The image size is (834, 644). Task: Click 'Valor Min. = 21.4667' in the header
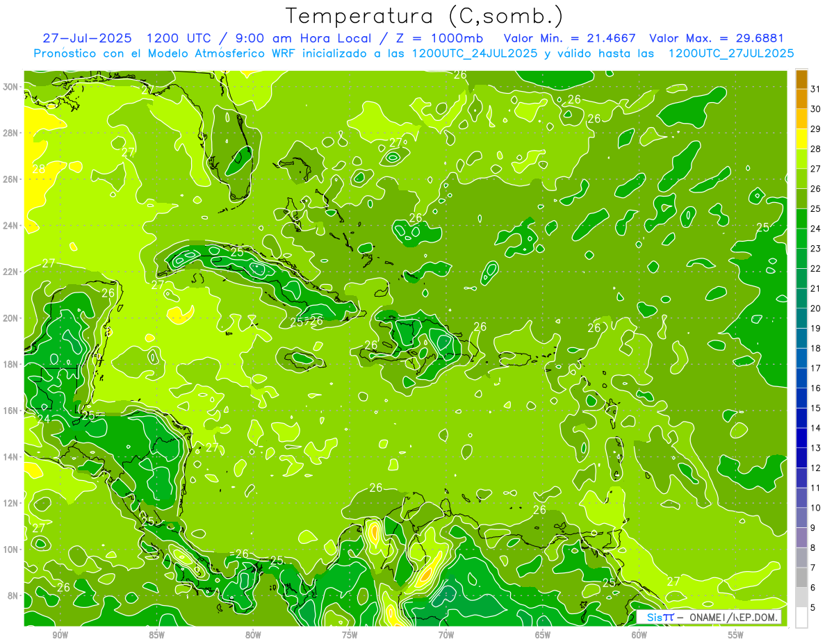(569, 38)
